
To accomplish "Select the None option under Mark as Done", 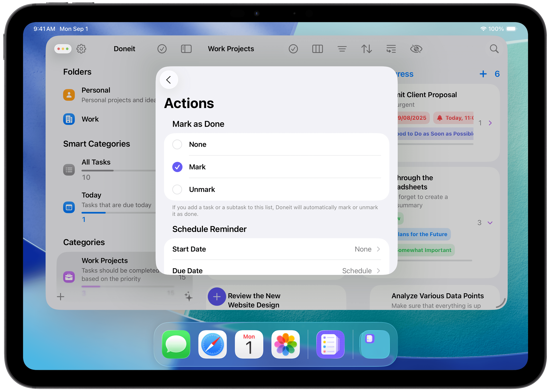I will 177,144.
